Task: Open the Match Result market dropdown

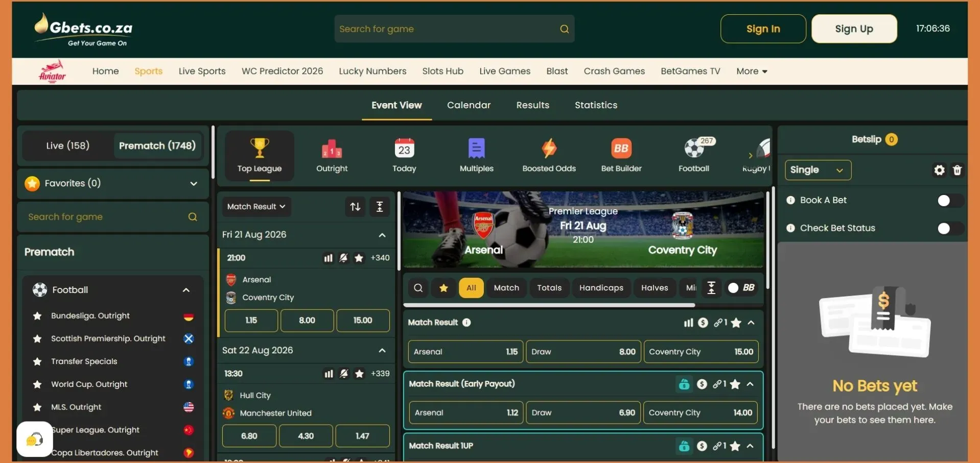Action: (256, 207)
